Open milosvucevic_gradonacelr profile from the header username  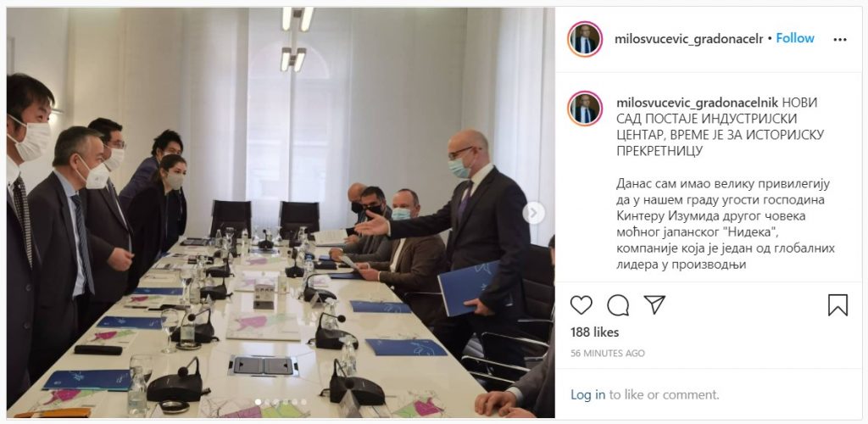(x=688, y=39)
